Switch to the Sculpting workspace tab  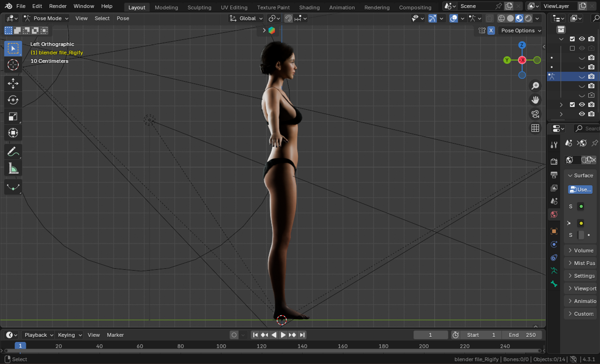point(199,7)
